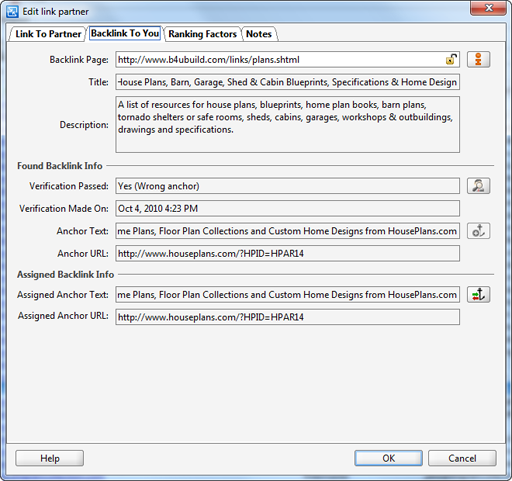Confirm with the OK button
Image resolution: width=512 pixels, height=481 pixels.
(x=389, y=458)
